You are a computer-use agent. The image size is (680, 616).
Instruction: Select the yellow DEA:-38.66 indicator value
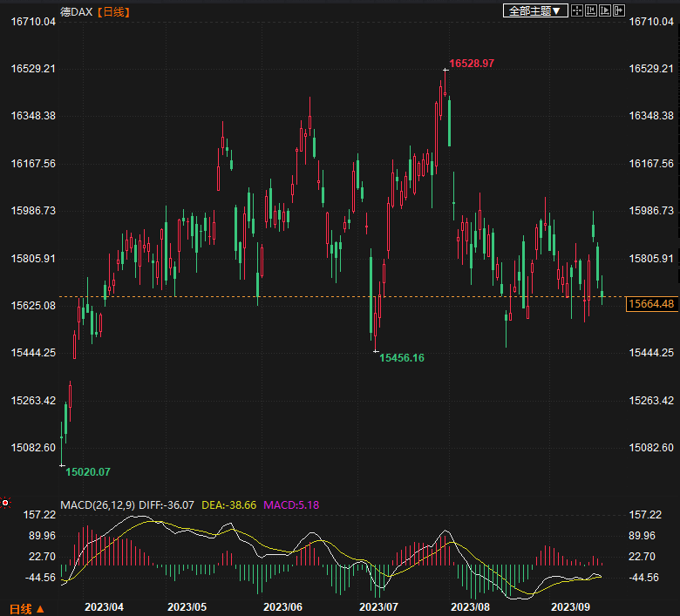[229, 504]
